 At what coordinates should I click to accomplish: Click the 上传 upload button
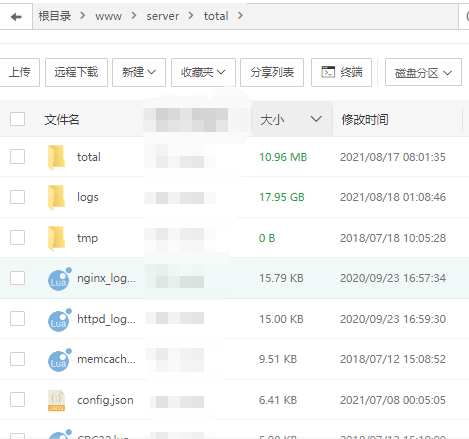click(19, 72)
